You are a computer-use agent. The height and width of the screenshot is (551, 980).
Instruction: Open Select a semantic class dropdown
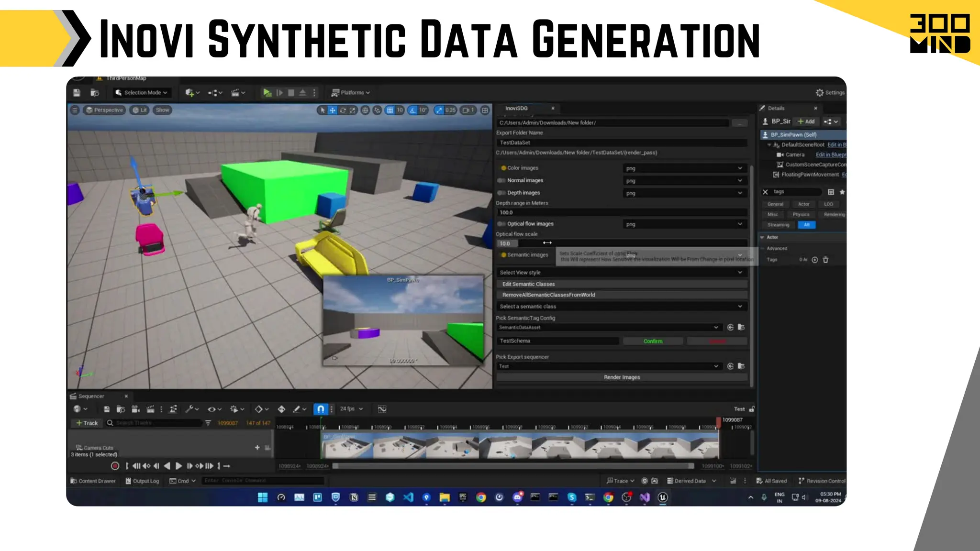click(x=622, y=307)
